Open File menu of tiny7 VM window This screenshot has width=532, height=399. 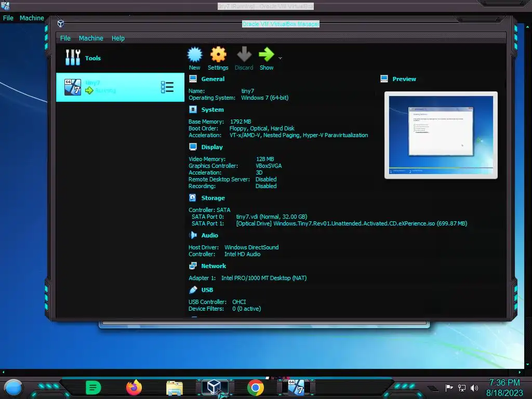[x=8, y=18]
